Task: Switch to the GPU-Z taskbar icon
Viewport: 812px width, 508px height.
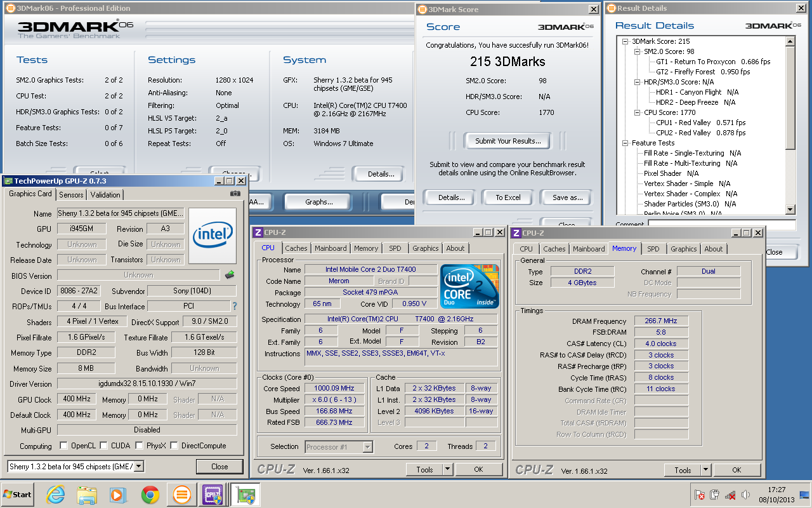Action: (244, 495)
